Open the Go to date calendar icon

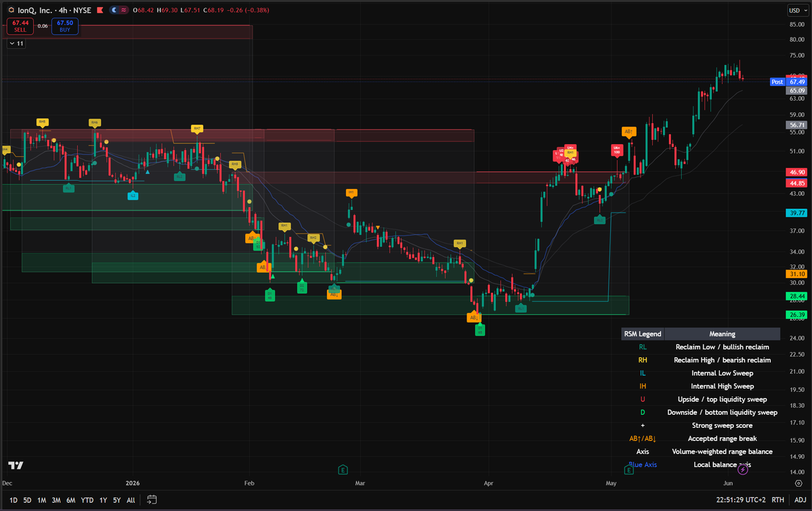point(152,499)
